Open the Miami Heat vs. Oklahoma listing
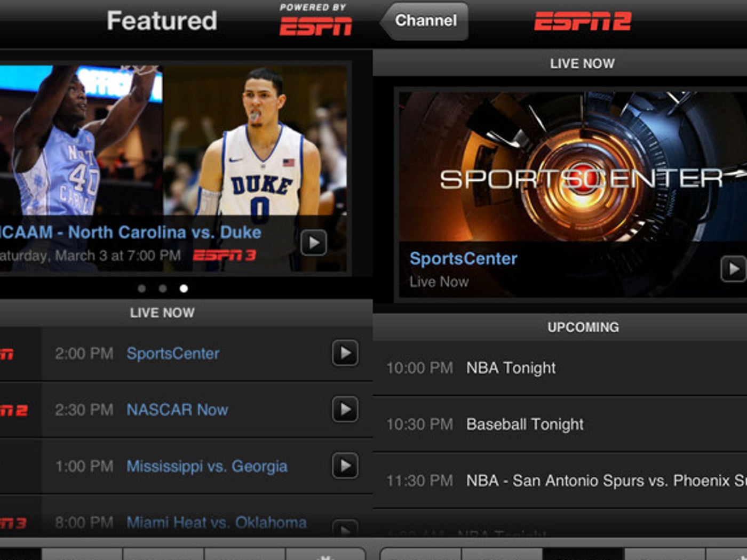The width and height of the screenshot is (747, 560). tap(217, 523)
